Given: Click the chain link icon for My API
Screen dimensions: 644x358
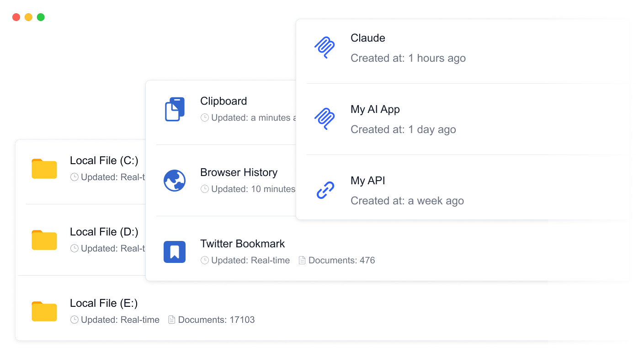Looking at the screenshot, I should pos(325,190).
